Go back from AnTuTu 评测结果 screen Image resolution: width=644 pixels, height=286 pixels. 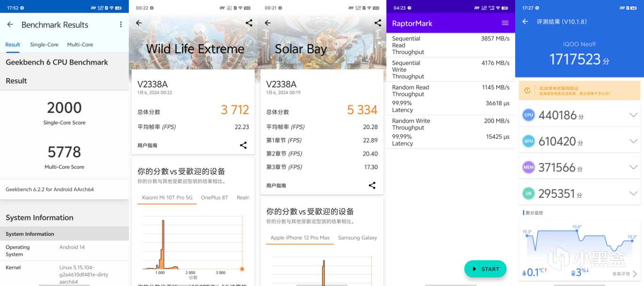pyautogui.click(x=526, y=22)
